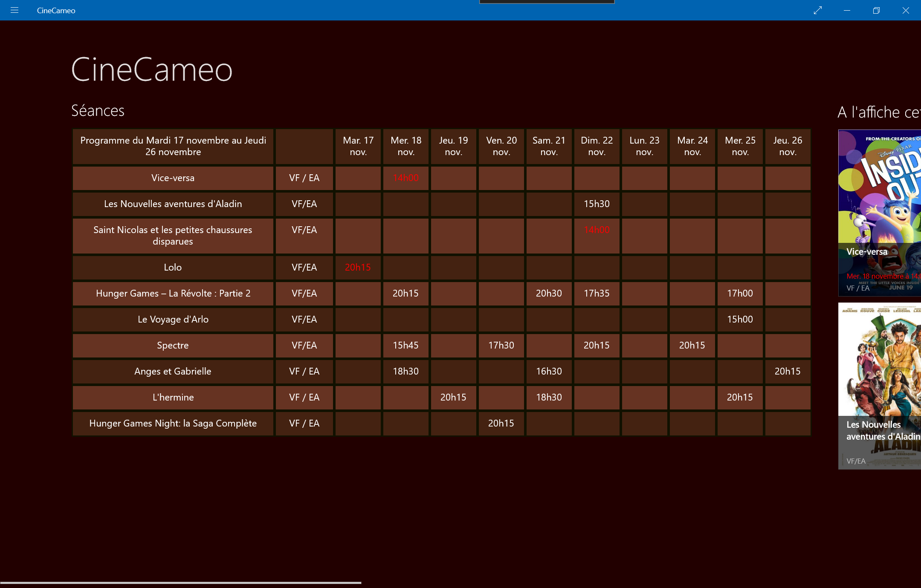Click L'hermine movie title row
The image size is (921, 588).
pyautogui.click(x=173, y=398)
